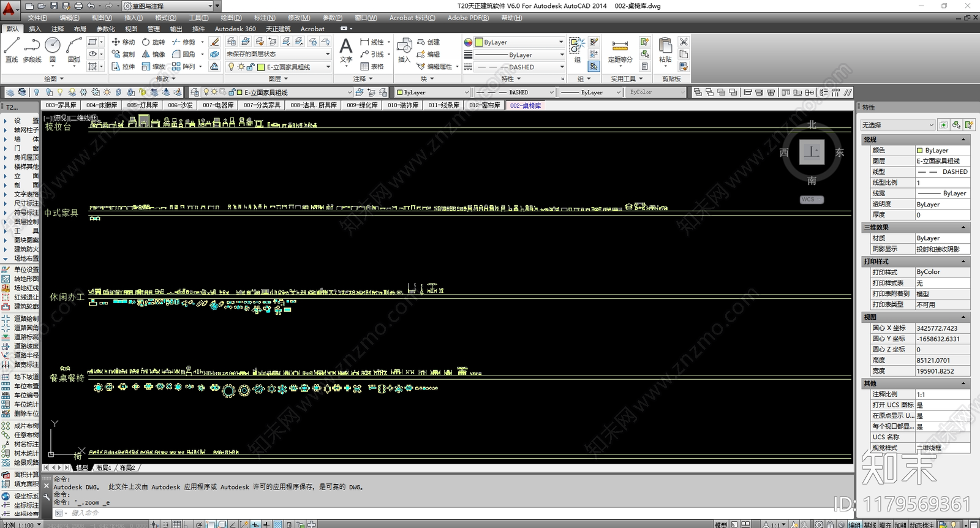Collapse the 三维效果 properties section
The width and height of the screenshot is (980, 528).
[963, 227]
